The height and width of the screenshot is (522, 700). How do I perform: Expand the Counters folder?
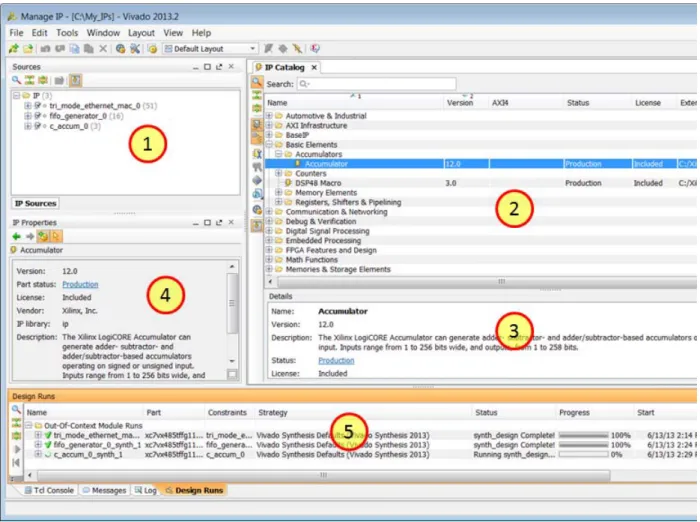coord(279,173)
